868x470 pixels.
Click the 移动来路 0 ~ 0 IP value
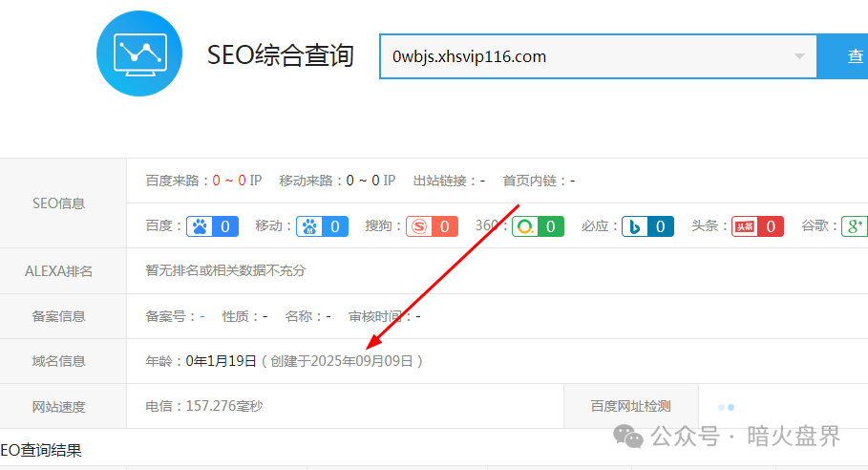click(x=370, y=181)
